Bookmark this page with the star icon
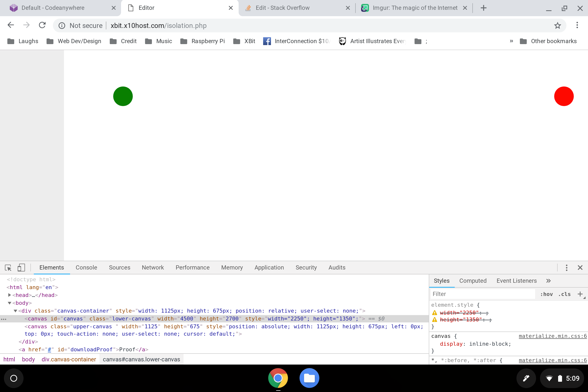The width and height of the screenshot is (588, 392). 558,25
